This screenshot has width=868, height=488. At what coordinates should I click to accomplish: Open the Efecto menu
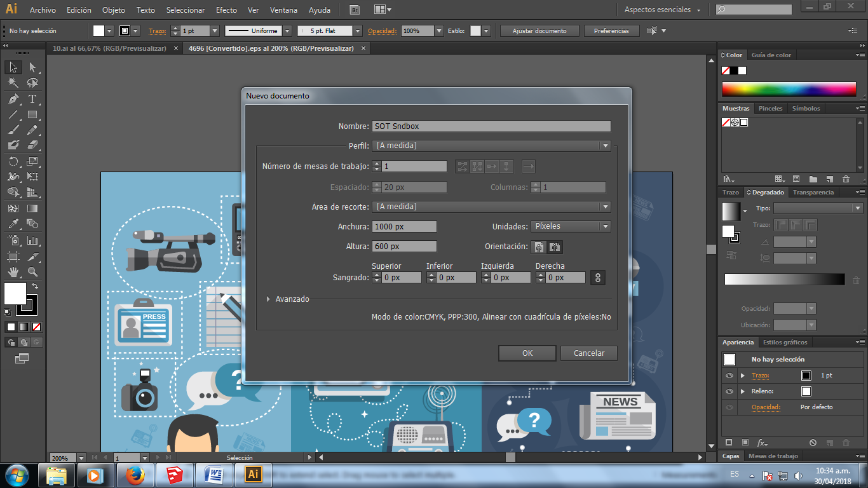click(226, 10)
